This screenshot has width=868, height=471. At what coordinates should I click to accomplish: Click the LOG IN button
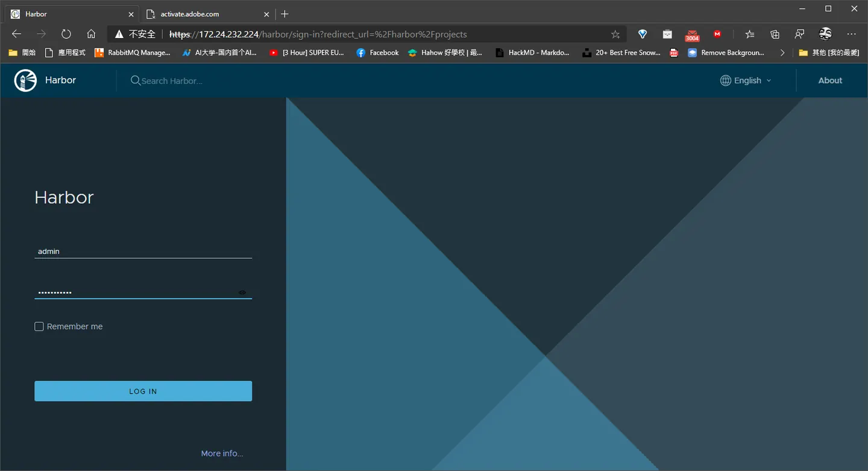coord(143,391)
